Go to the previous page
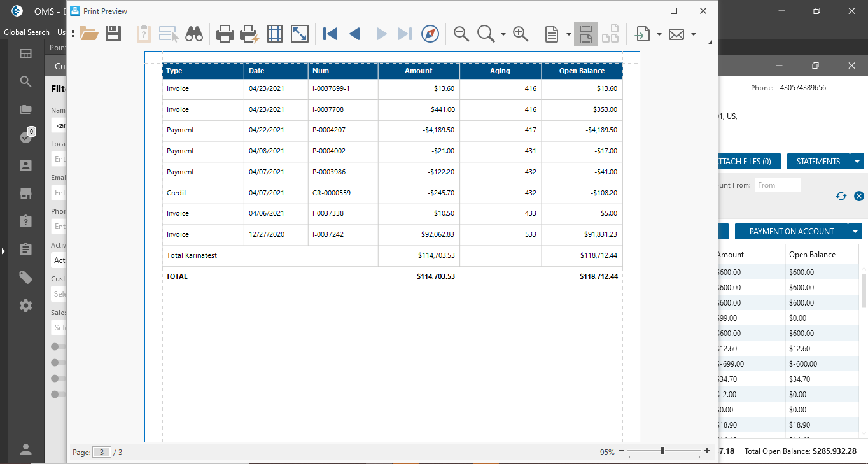This screenshot has height=464, width=868. click(355, 34)
